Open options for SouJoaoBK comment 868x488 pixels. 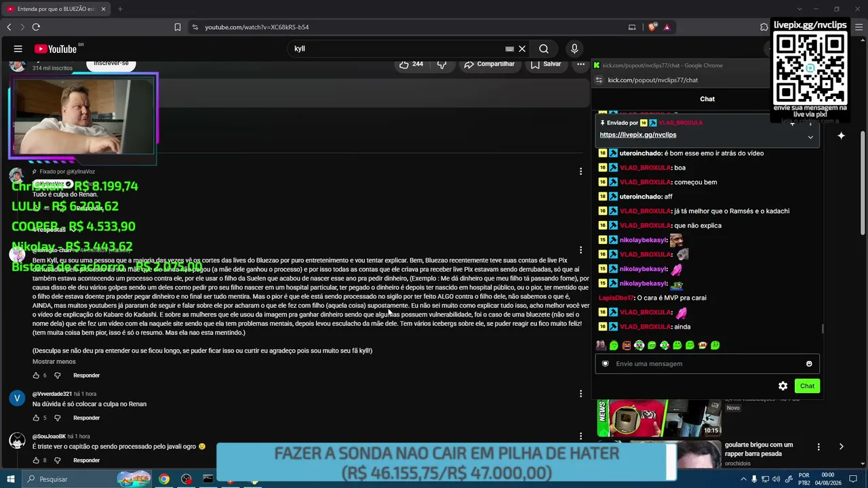pyautogui.click(x=580, y=436)
